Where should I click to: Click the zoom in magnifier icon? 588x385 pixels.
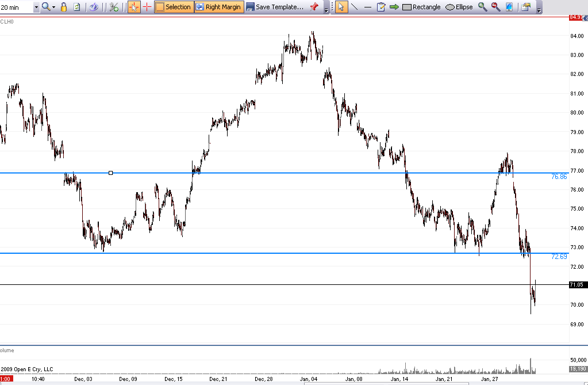tap(483, 7)
